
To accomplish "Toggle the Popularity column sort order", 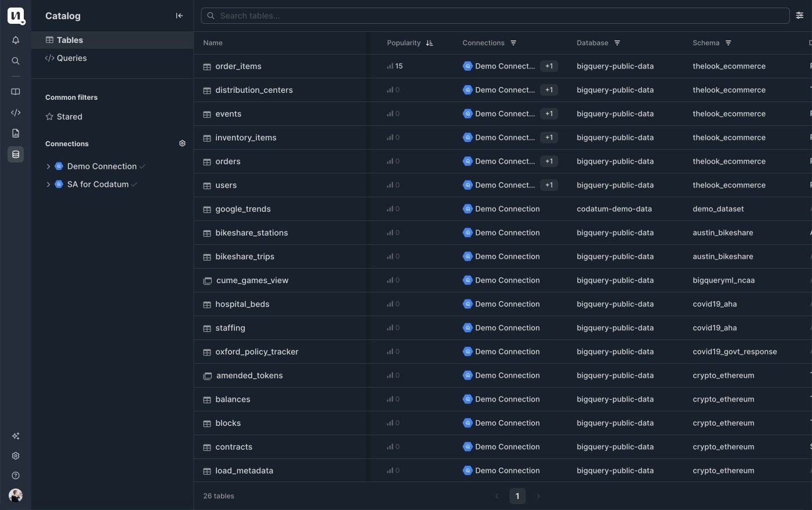I will pyautogui.click(x=429, y=42).
